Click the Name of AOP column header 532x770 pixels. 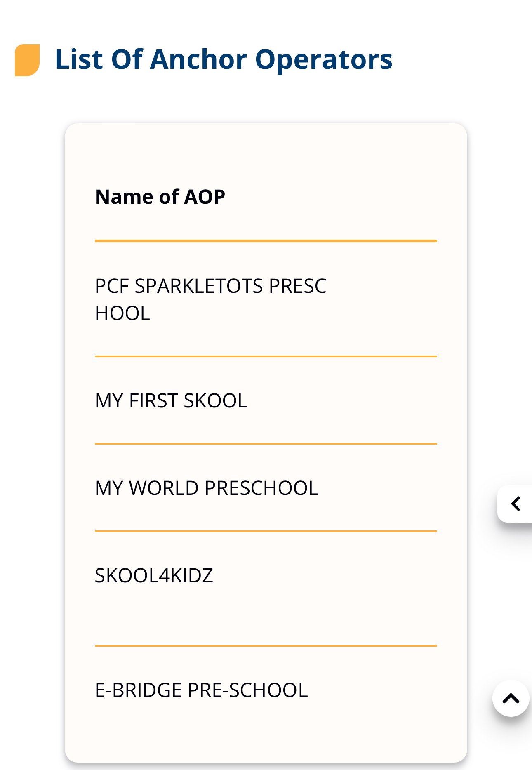(x=160, y=197)
